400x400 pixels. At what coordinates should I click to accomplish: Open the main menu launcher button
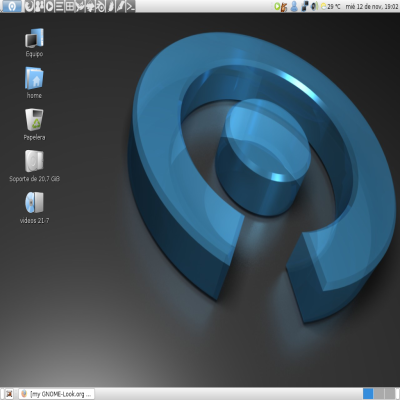pyautogui.click(x=12, y=6)
